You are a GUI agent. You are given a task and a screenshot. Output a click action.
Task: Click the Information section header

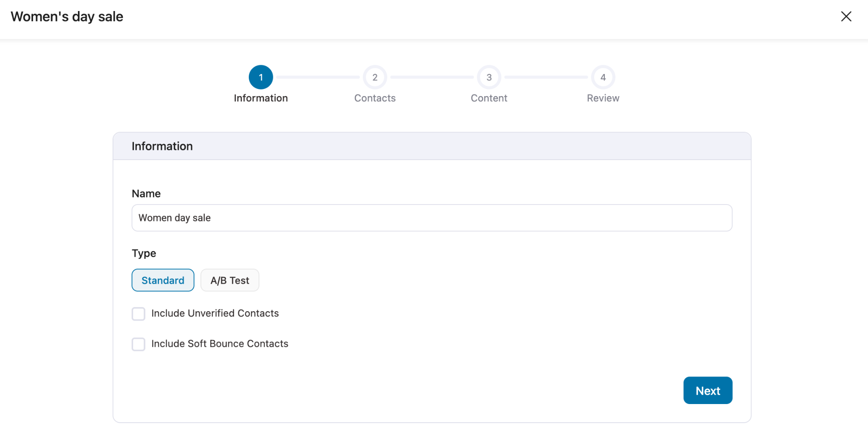162,146
